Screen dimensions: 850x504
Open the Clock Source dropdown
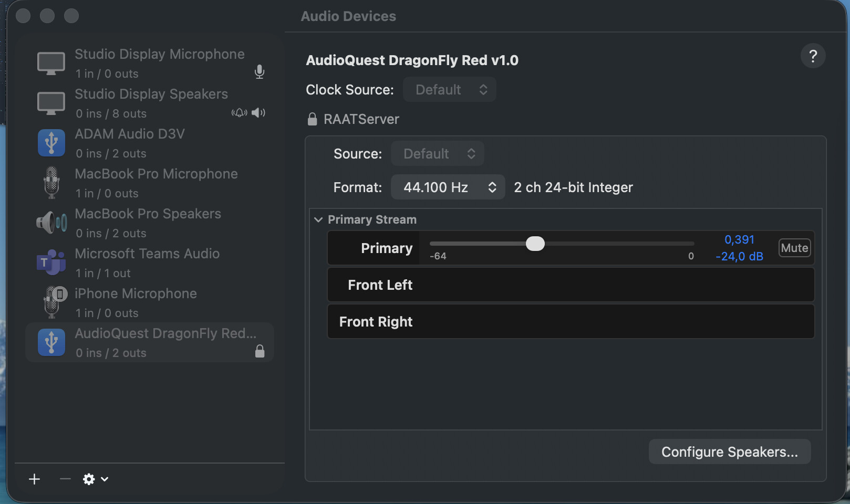click(x=449, y=90)
